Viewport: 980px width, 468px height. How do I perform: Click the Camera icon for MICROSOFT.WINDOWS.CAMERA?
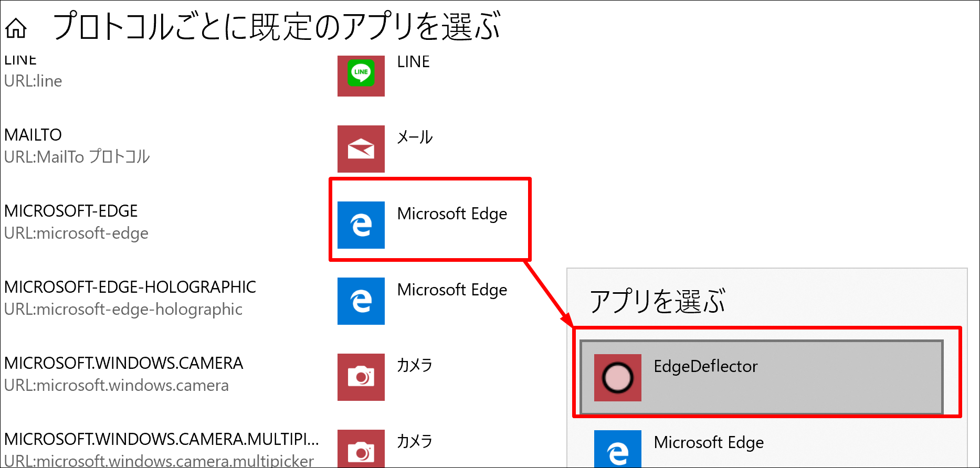361,377
